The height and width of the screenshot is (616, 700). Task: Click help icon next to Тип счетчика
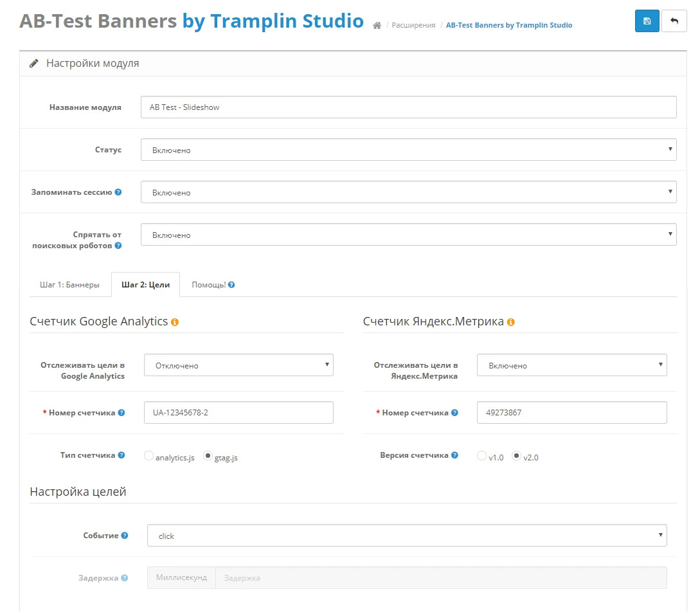(x=121, y=455)
